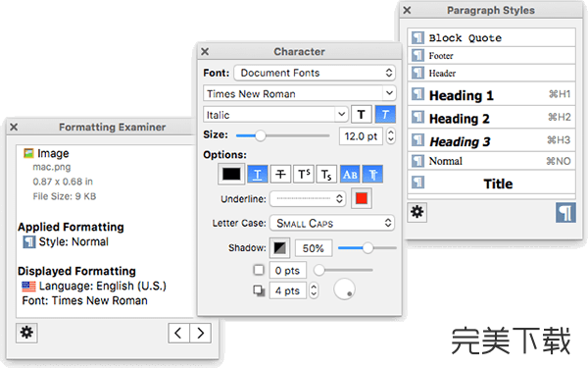
Task: Click the paragraph icon beside Heading 1
Action: (x=417, y=94)
